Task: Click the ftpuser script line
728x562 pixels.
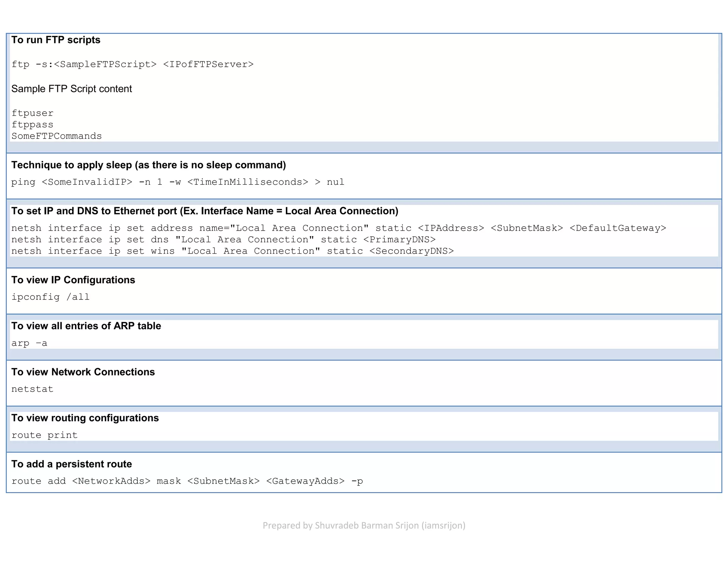Action: 32,113
